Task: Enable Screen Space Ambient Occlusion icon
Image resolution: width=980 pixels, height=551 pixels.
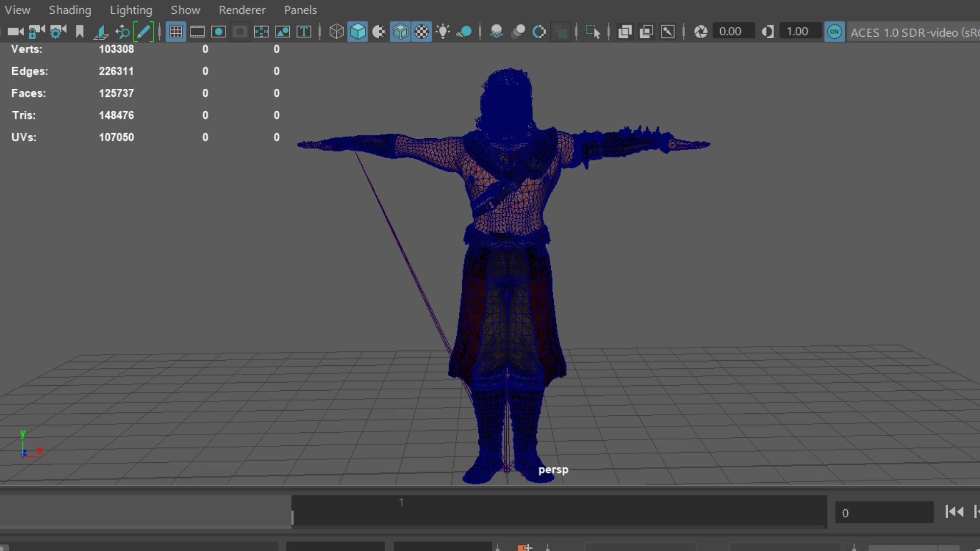Action: (496, 32)
